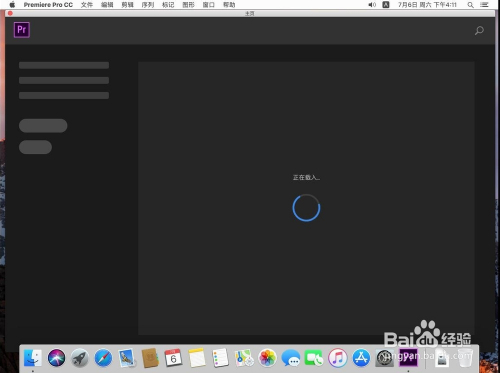500x373 pixels.
Task: Open Premiere Pro CC application menu
Action: click(48, 5)
